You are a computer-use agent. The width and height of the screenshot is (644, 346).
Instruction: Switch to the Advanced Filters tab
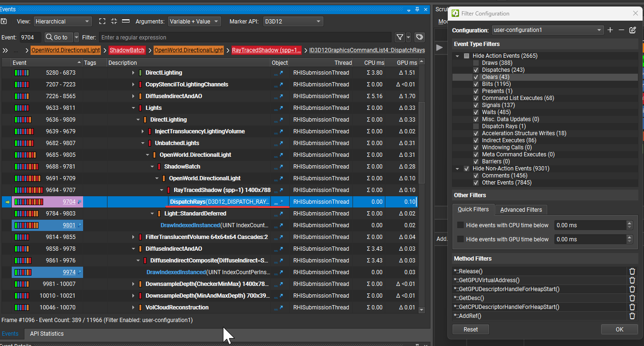pyautogui.click(x=521, y=210)
